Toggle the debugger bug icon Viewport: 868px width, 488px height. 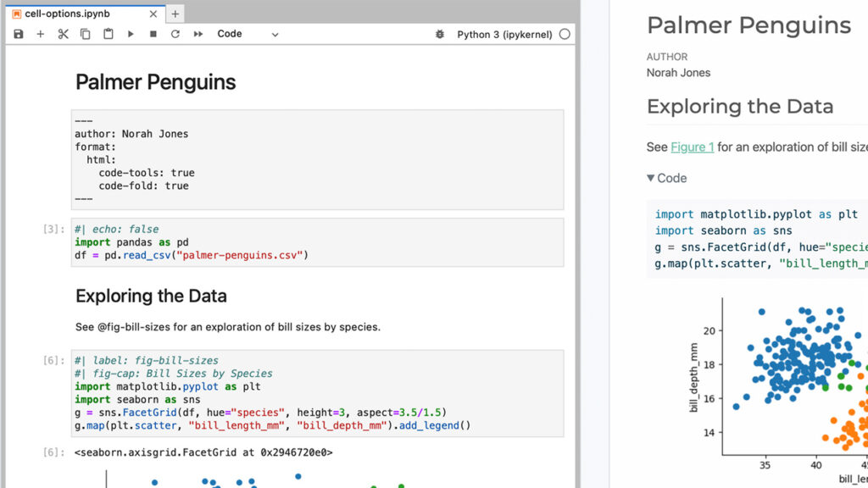click(x=439, y=35)
